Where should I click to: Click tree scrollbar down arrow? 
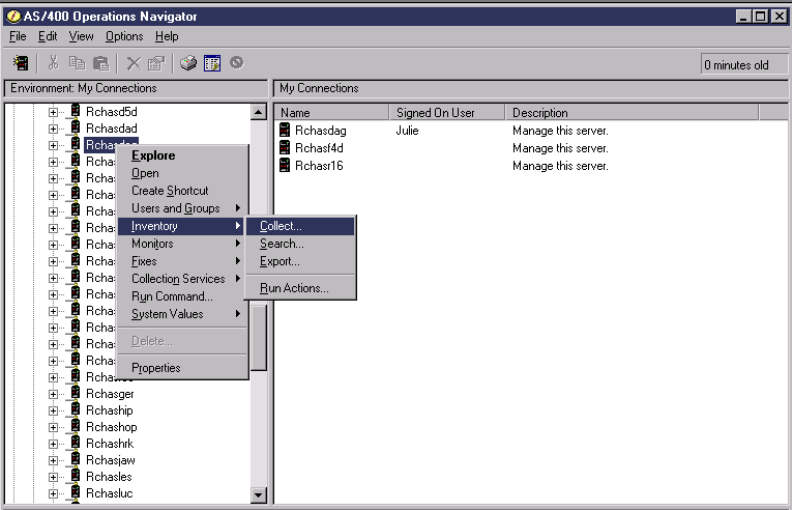click(x=259, y=495)
